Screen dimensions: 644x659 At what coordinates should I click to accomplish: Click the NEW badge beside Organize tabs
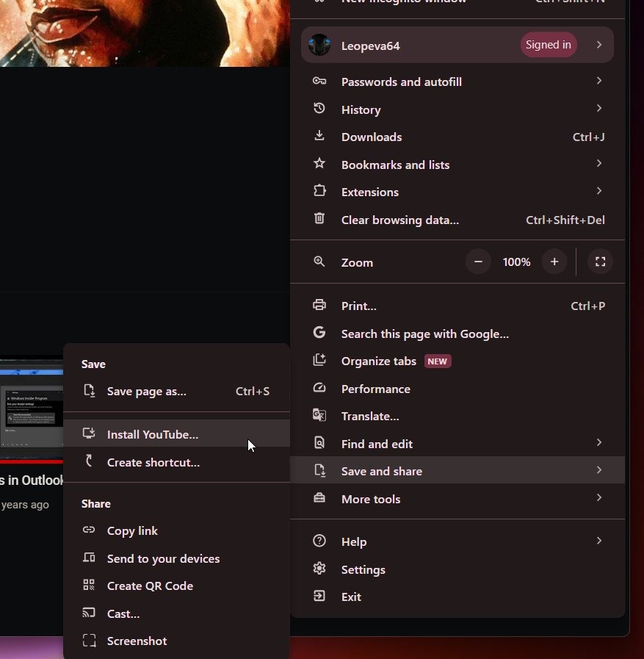coord(438,361)
